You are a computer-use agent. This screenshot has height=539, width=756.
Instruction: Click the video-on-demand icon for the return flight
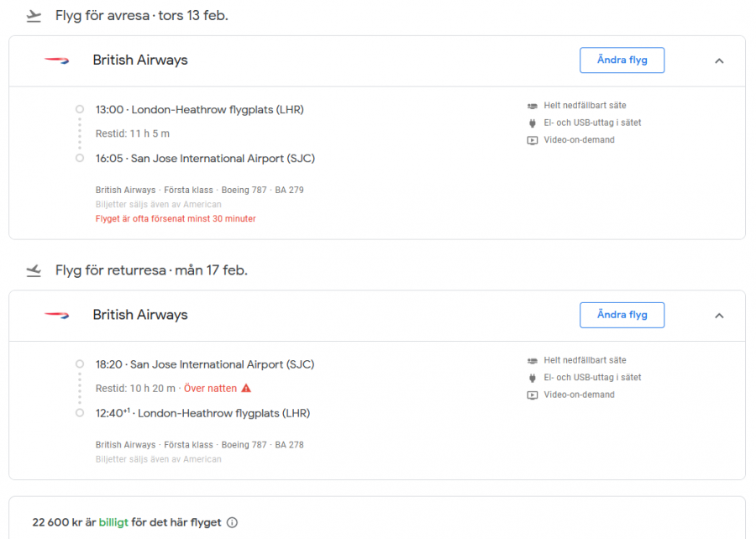pos(532,395)
